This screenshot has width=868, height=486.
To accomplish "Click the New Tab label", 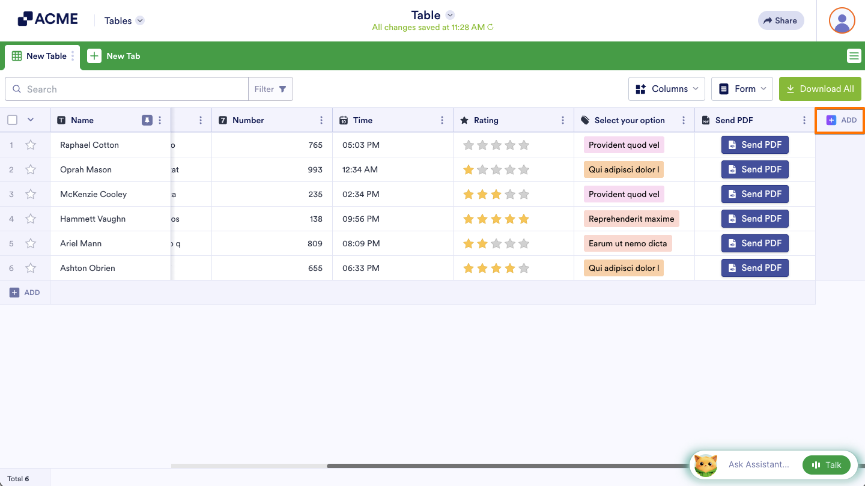I will pos(123,56).
